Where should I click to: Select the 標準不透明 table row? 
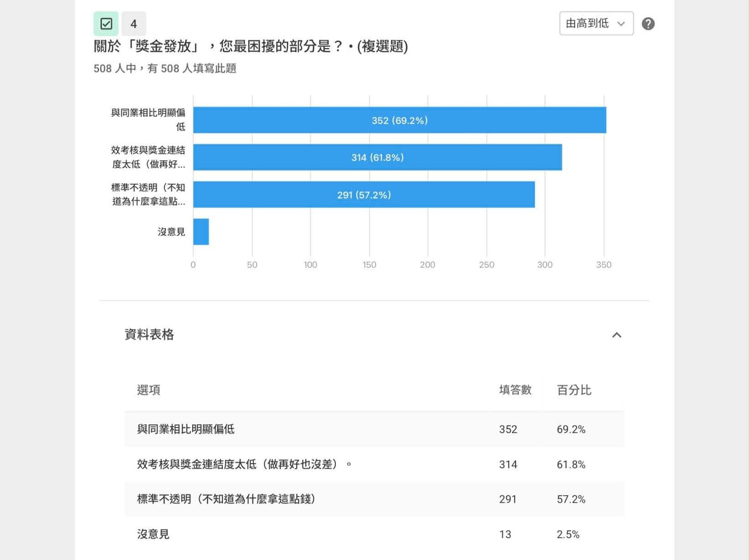coord(374,499)
